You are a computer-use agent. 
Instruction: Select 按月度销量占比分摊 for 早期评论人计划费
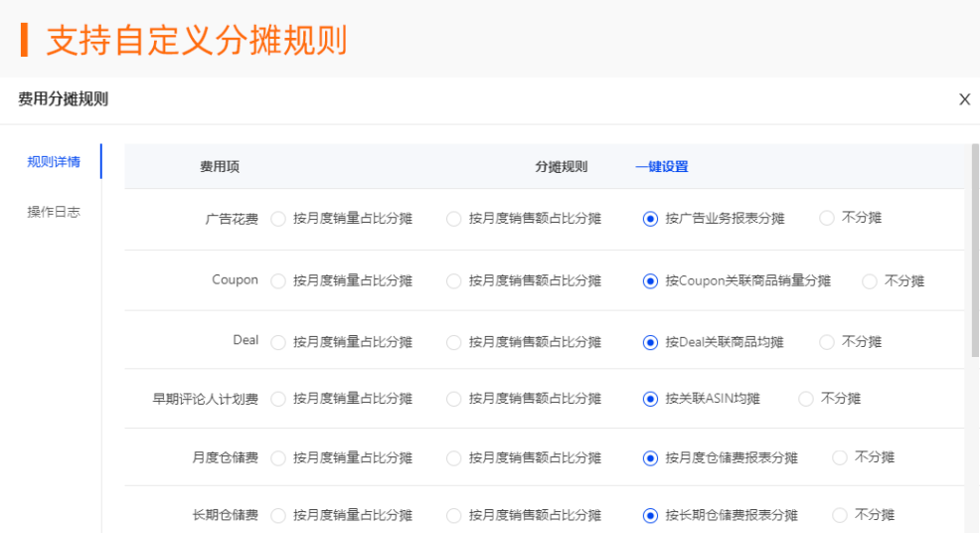click(278, 399)
